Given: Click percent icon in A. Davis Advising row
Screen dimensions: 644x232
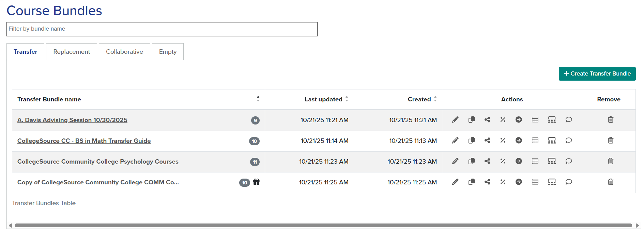Looking at the screenshot, I should (x=503, y=120).
